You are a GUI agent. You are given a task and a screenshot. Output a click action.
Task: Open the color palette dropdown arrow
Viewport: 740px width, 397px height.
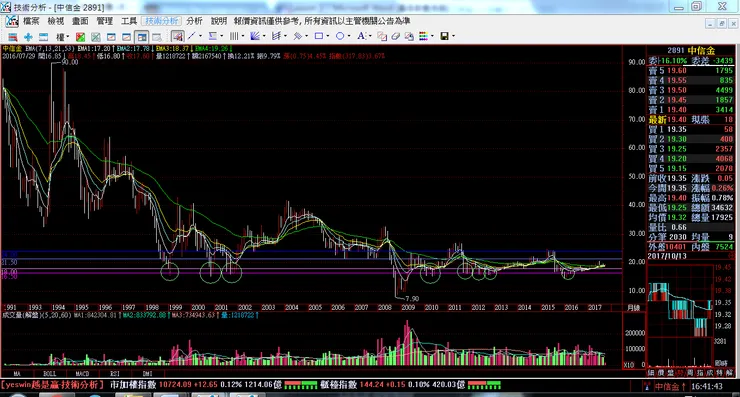click(x=433, y=36)
